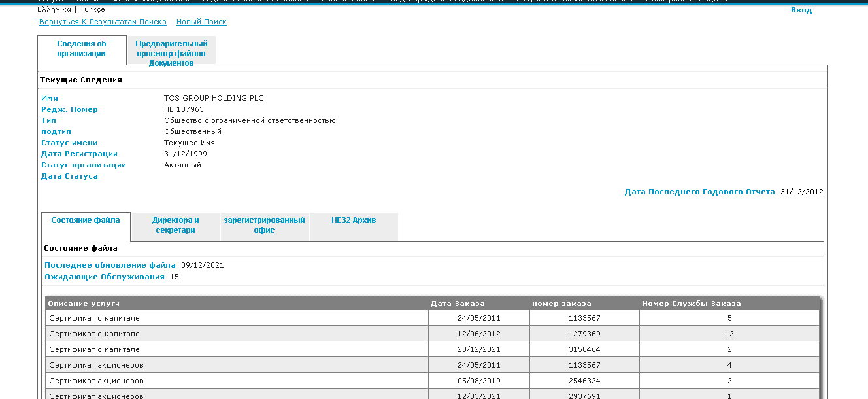Open the Сведения об организации tab
This screenshot has height=399, width=868.
pos(82,49)
